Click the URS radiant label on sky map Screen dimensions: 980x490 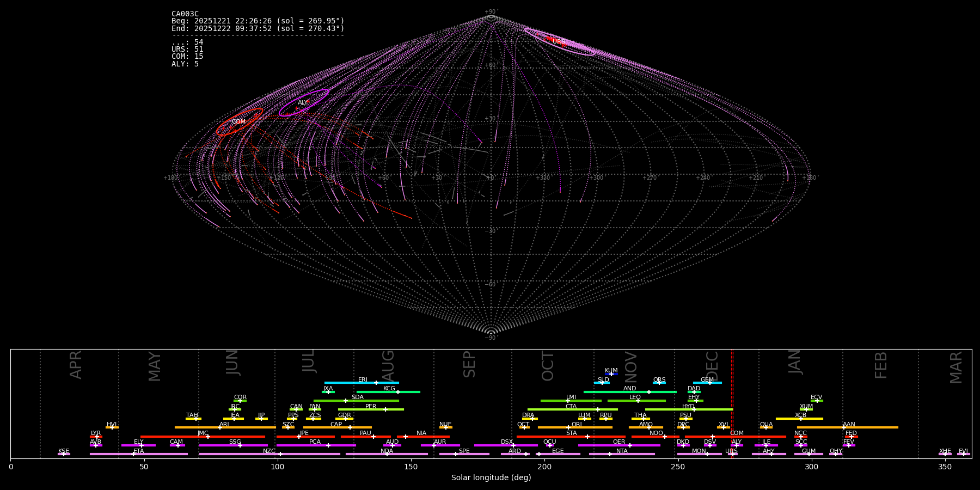pos(559,41)
